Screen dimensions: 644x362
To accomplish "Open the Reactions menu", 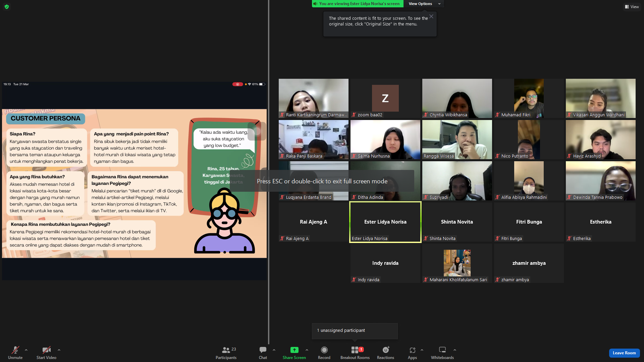I will click(x=386, y=353).
